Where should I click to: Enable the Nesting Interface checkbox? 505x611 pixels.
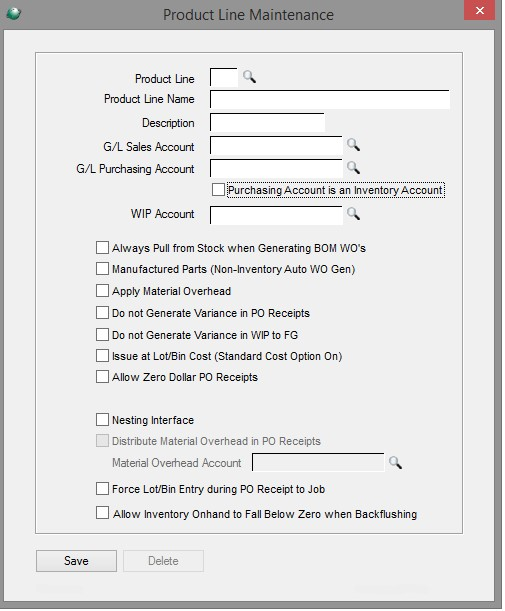(x=102, y=420)
